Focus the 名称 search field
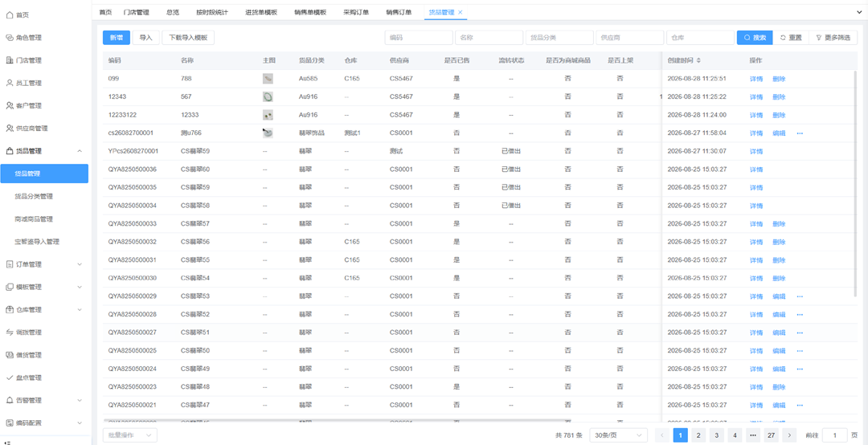Viewport: 868px width, 445px height. (x=489, y=38)
